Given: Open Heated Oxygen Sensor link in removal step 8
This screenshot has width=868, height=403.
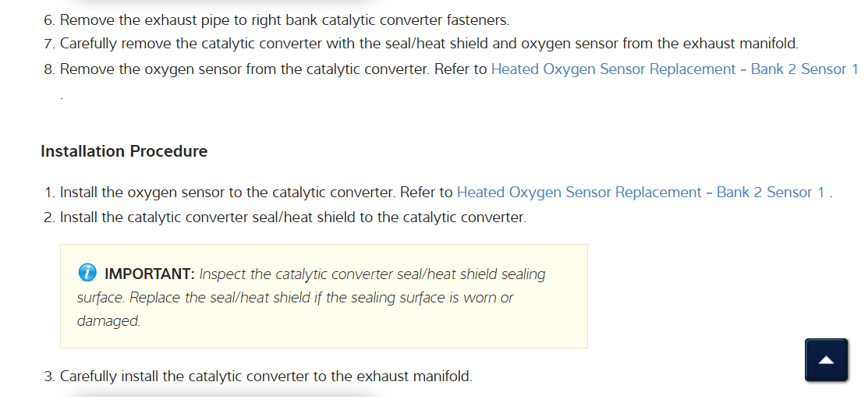Looking at the screenshot, I should click(x=674, y=69).
